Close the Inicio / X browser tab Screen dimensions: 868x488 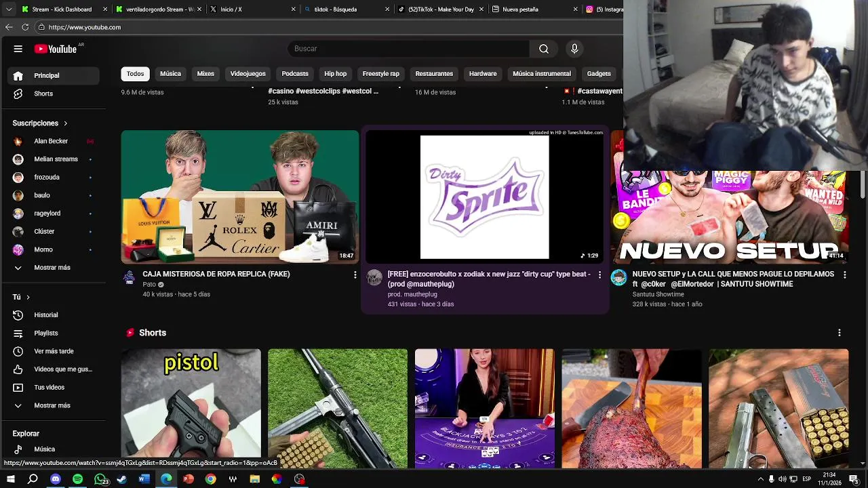(293, 9)
